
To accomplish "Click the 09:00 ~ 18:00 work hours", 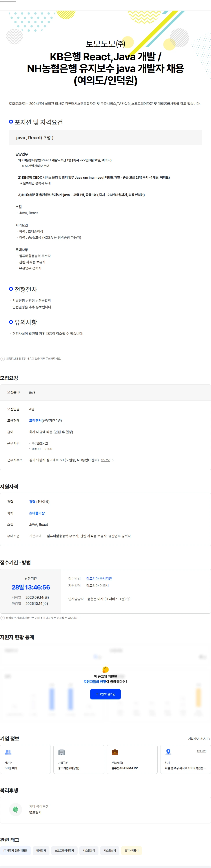I will [42, 449].
